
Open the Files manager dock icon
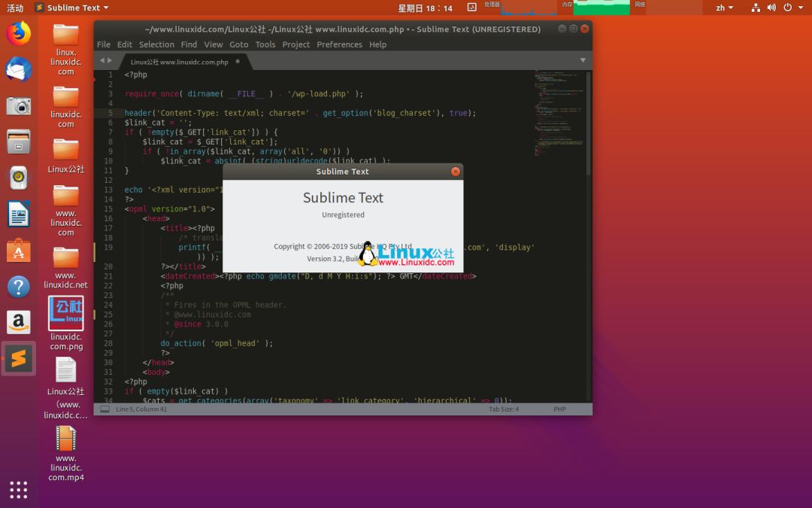click(x=19, y=141)
